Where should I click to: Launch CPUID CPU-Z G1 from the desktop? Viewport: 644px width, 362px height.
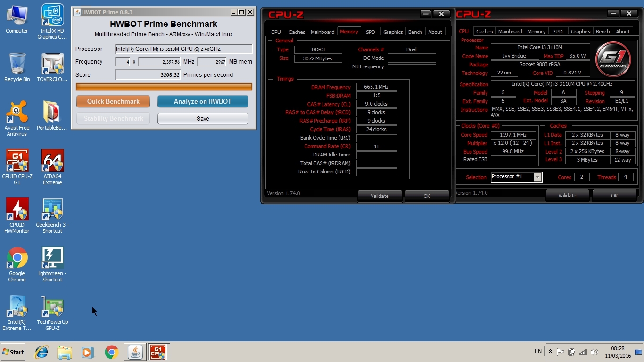(17, 167)
